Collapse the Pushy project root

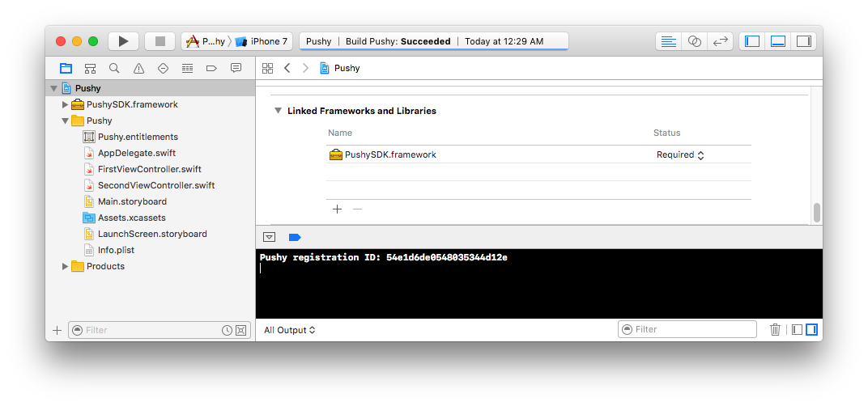pos(53,88)
